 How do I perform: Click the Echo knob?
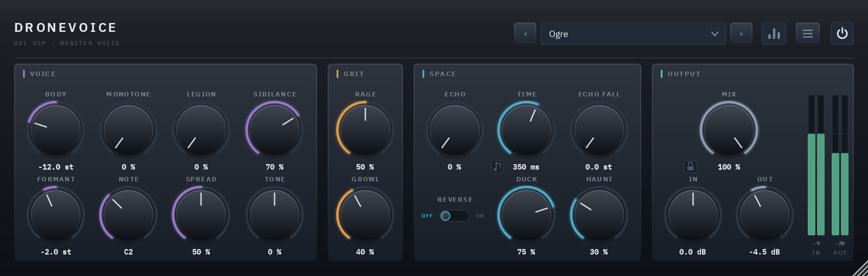[x=455, y=130]
